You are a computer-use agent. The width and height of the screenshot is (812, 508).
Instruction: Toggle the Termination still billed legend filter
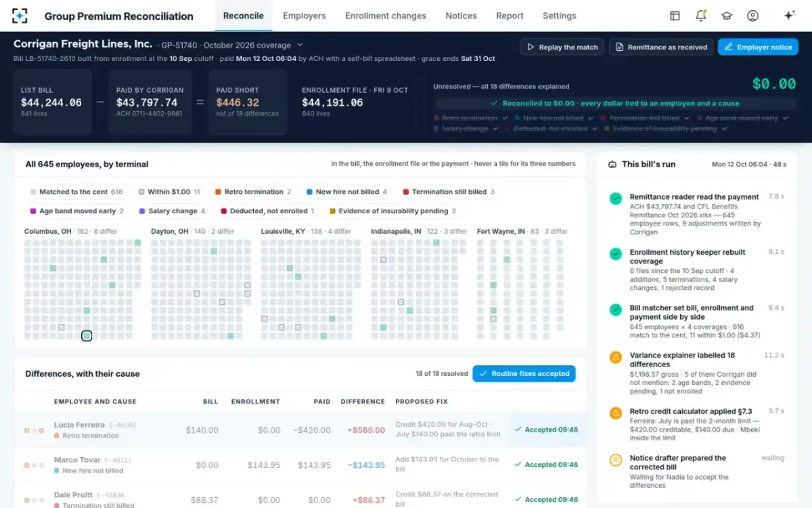[448, 192]
